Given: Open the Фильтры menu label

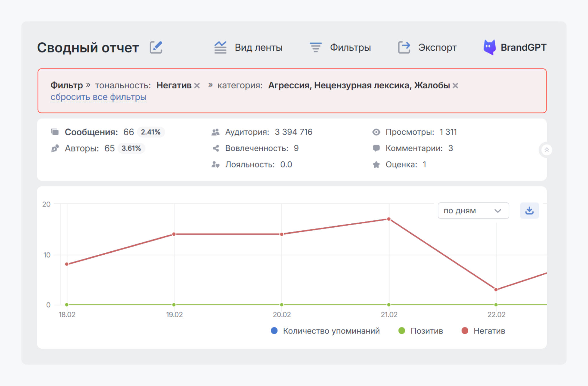Looking at the screenshot, I should [350, 47].
